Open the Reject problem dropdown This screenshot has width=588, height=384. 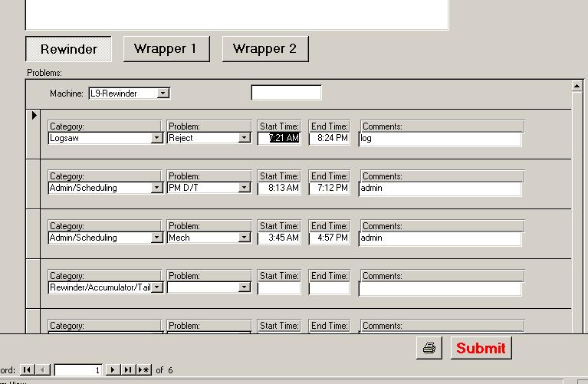click(244, 138)
